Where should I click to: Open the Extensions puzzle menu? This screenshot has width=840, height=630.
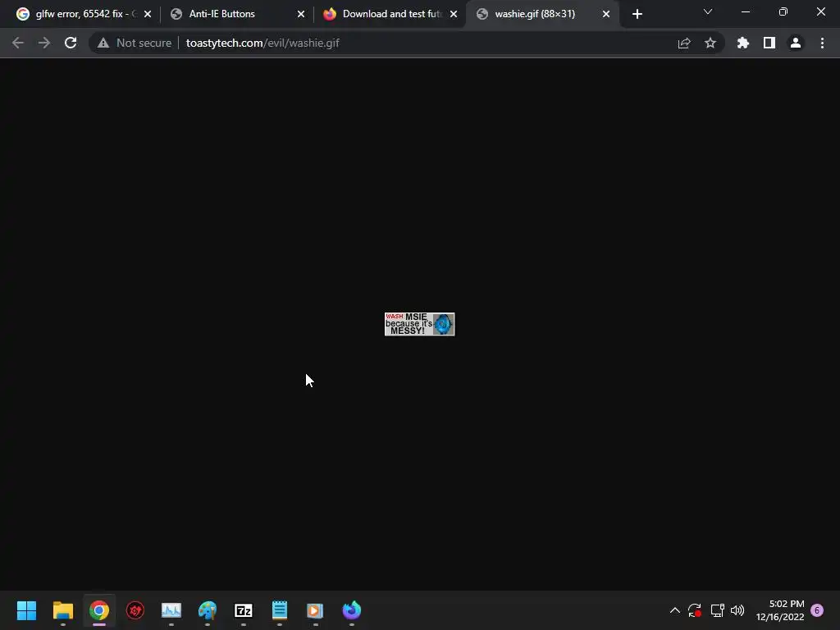point(743,43)
